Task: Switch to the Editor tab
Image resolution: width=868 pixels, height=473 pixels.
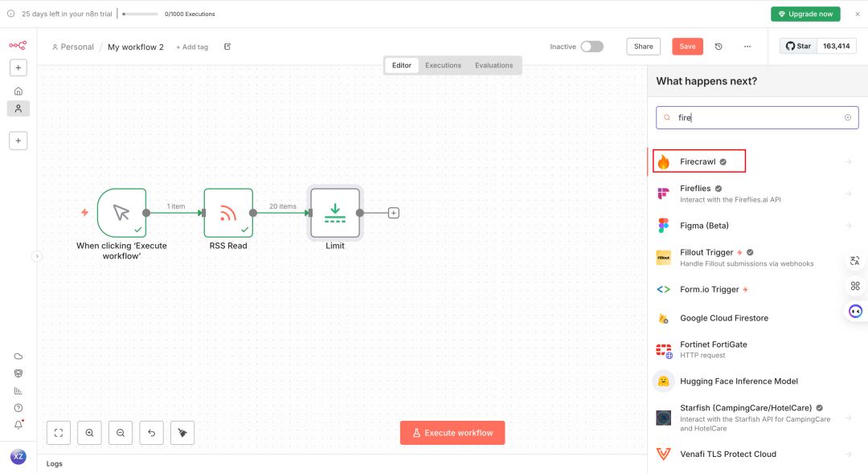Action: click(402, 65)
